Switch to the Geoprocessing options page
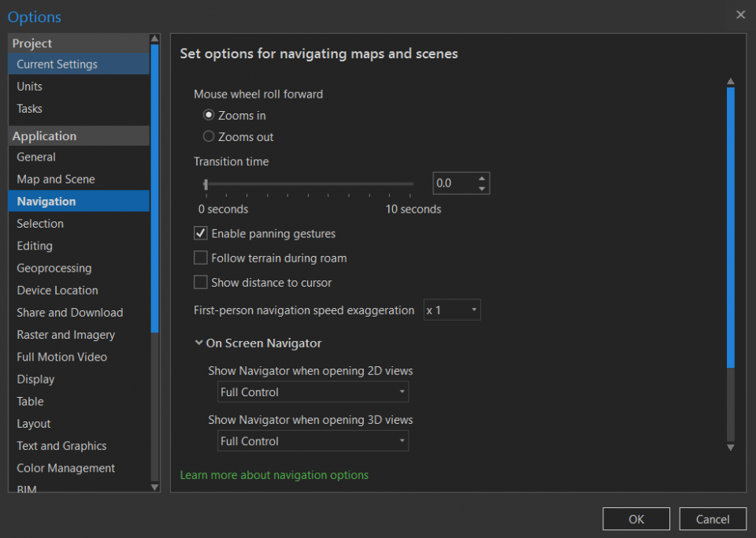756x538 pixels. (54, 269)
